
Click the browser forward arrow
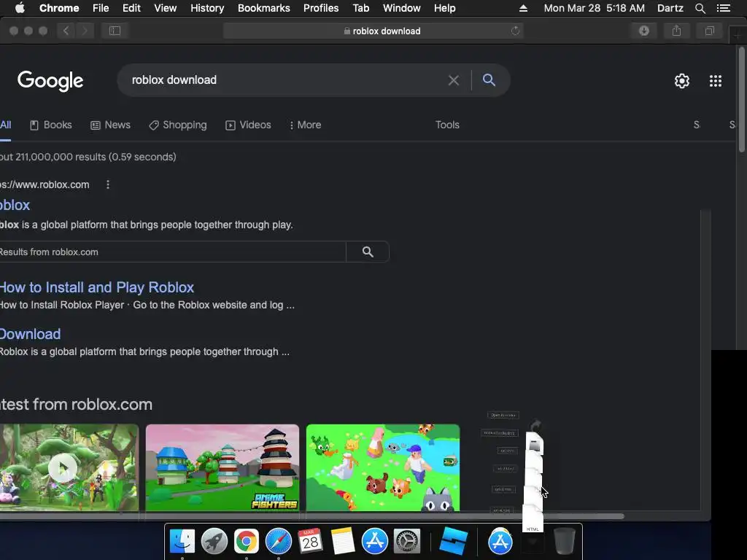coord(85,31)
